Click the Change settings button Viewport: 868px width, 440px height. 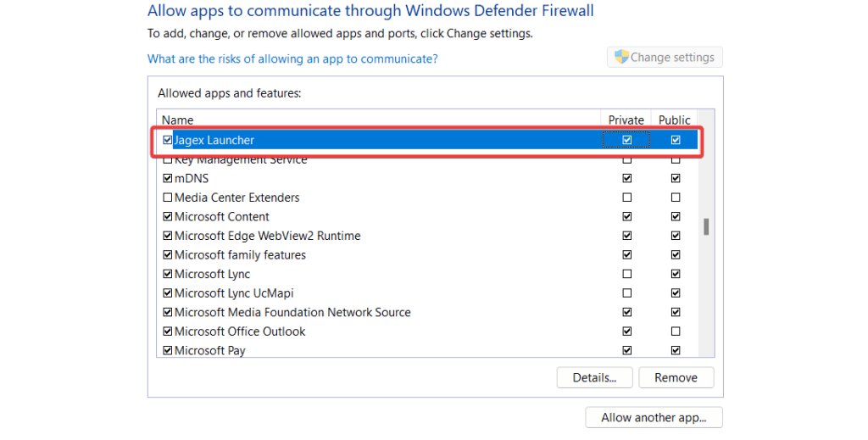pyautogui.click(x=665, y=57)
